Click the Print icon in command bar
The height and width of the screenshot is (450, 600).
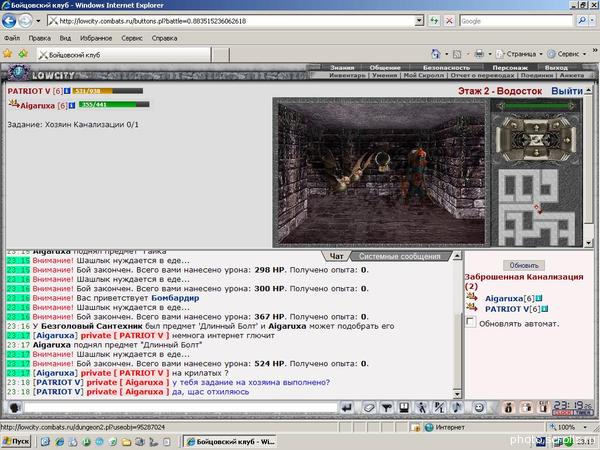(479, 54)
